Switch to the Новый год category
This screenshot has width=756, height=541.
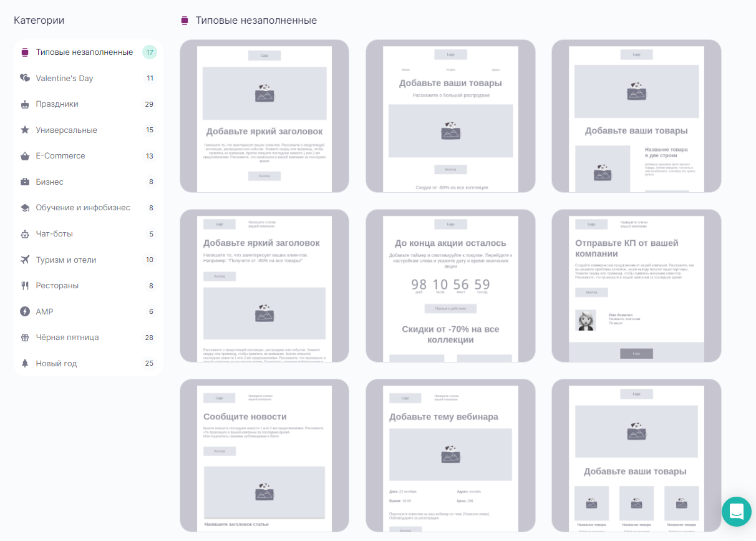point(56,363)
